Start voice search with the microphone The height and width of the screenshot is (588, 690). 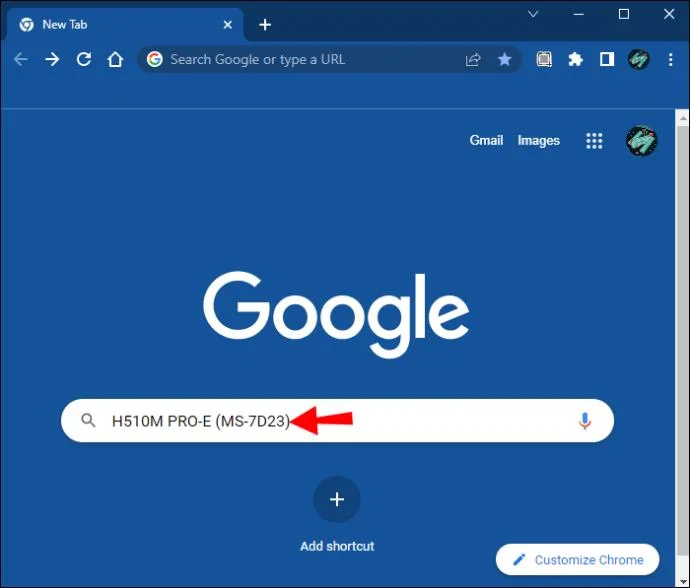584,421
